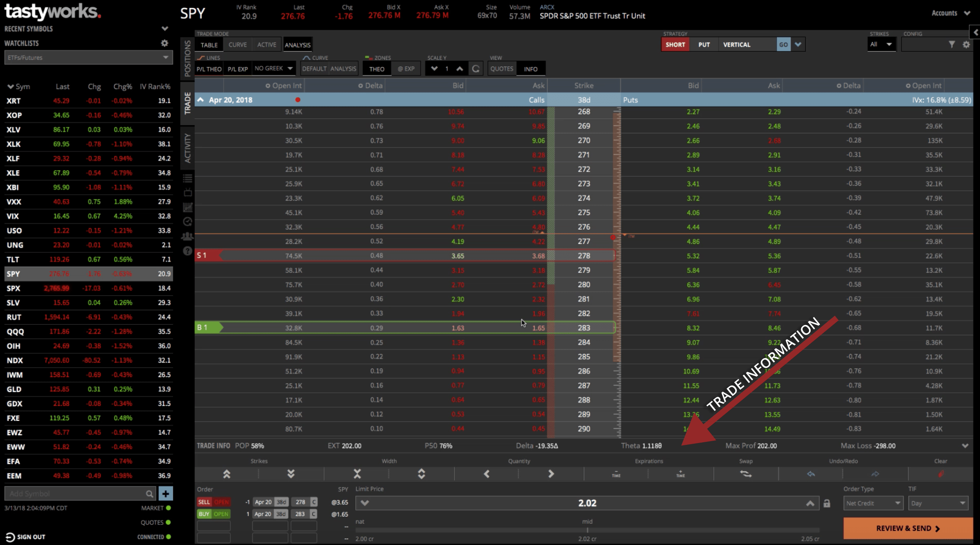Viewport: 980px width, 545px height.
Task: Switch to CURVE trade mode
Action: (x=237, y=45)
